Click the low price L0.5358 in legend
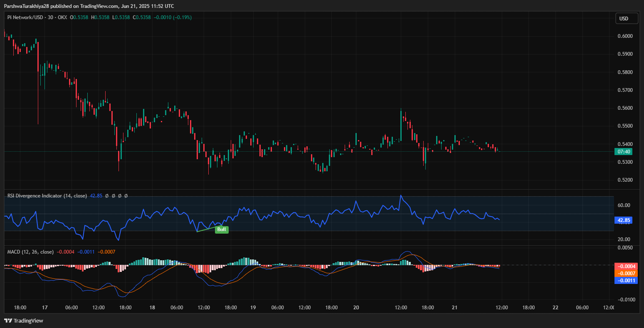Screen dimensions: 644x328 (121, 17)
